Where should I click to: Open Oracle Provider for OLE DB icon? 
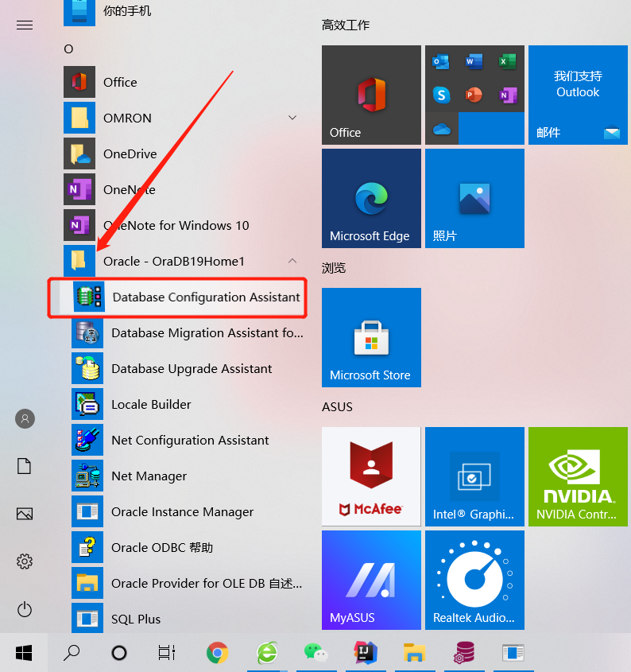click(x=87, y=583)
